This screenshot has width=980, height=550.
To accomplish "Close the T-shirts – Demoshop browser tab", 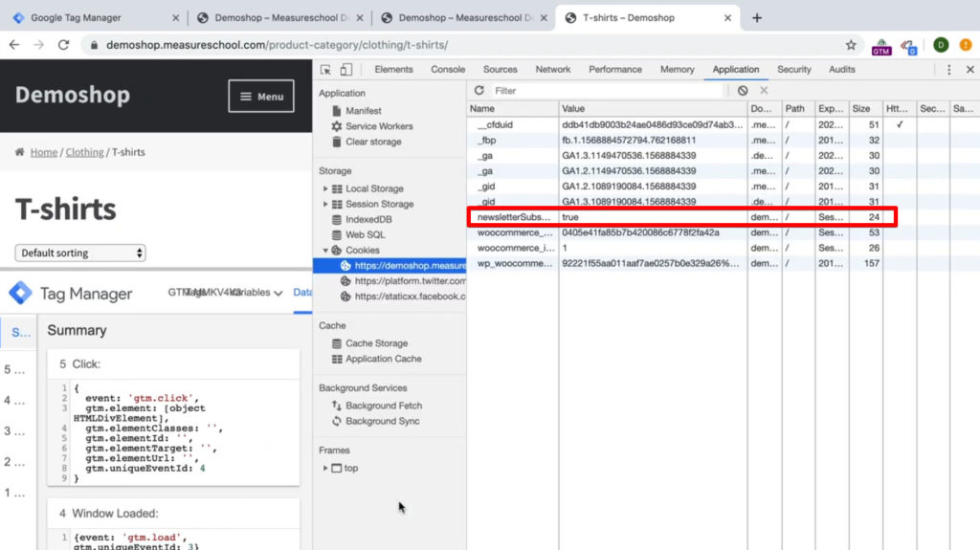I will (727, 17).
